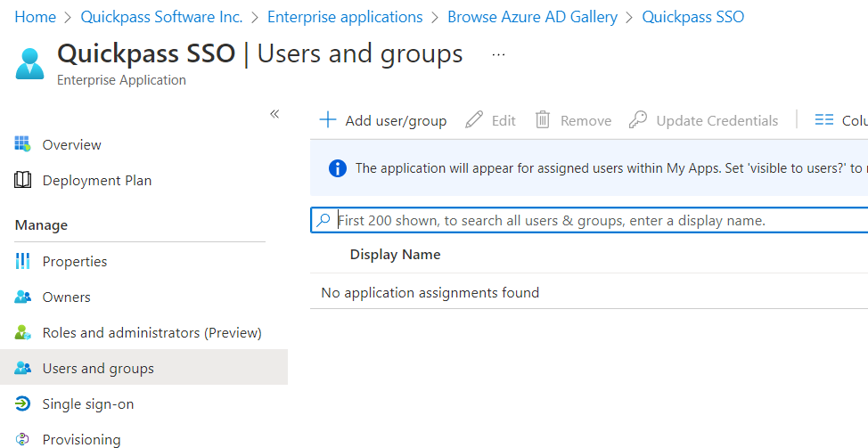
Task: Click the blue info icon in banner
Action: tap(338, 168)
